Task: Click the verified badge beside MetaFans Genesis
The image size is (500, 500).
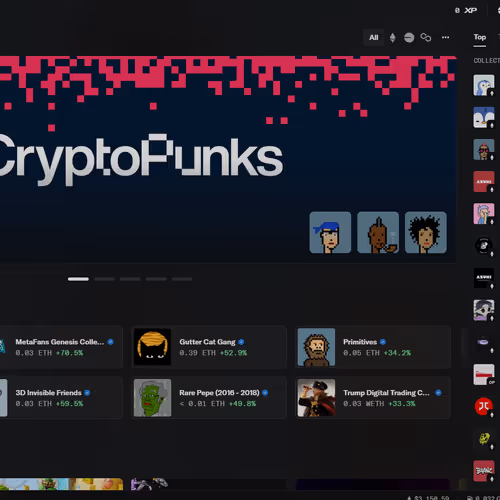Action: click(111, 342)
